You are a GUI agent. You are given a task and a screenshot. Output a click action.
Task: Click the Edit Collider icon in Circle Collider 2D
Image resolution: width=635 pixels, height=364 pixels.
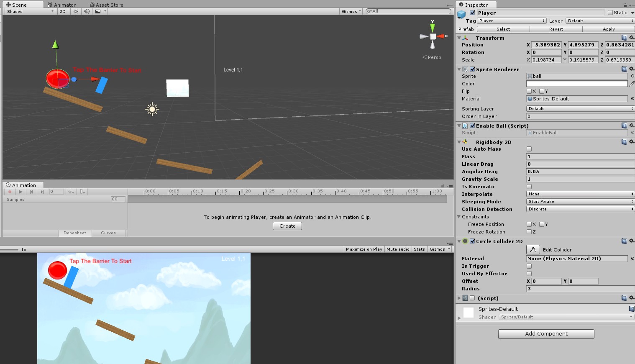click(533, 249)
